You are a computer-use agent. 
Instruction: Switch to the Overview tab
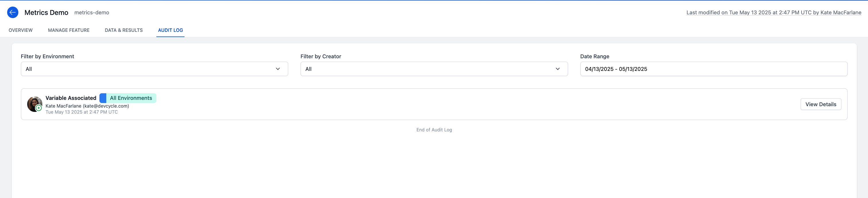(x=21, y=30)
